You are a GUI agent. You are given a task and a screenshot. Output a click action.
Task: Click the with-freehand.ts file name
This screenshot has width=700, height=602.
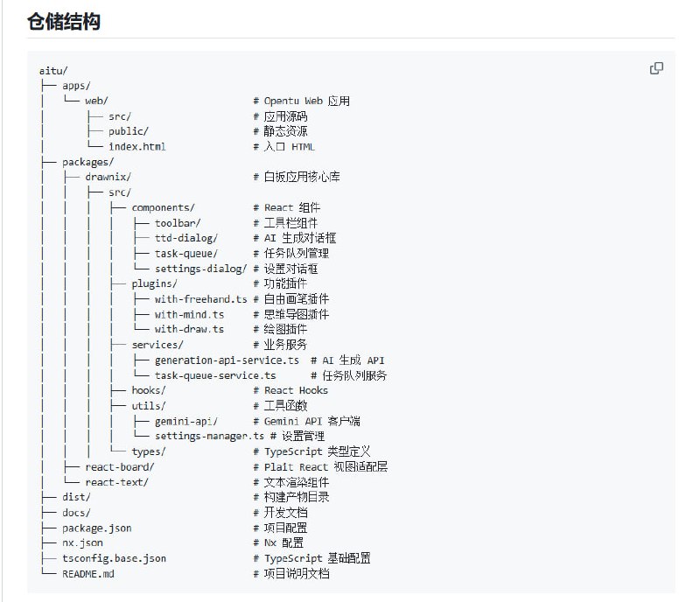(200, 299)
